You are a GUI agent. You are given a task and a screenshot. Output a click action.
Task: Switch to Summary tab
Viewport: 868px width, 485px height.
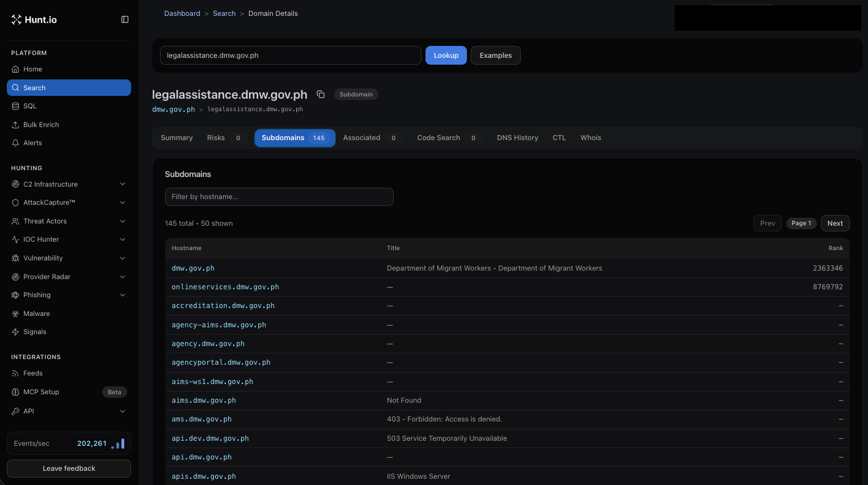pos(177,138)
